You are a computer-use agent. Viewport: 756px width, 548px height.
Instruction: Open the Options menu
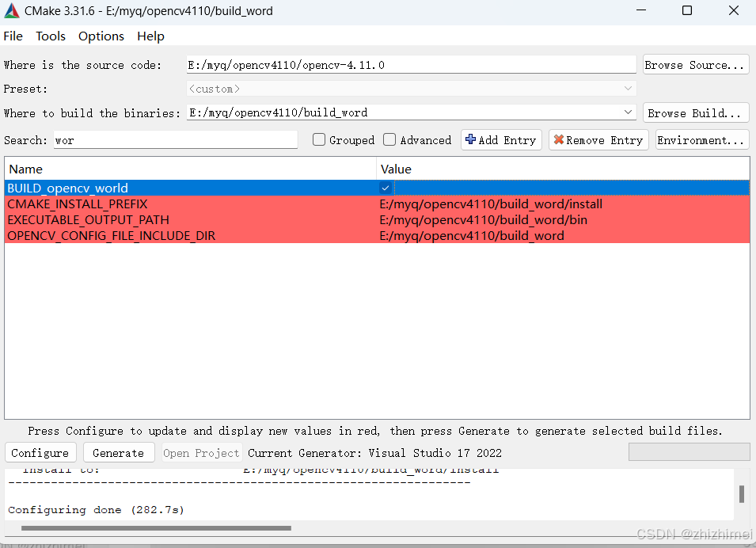click(x=101, y=36)
